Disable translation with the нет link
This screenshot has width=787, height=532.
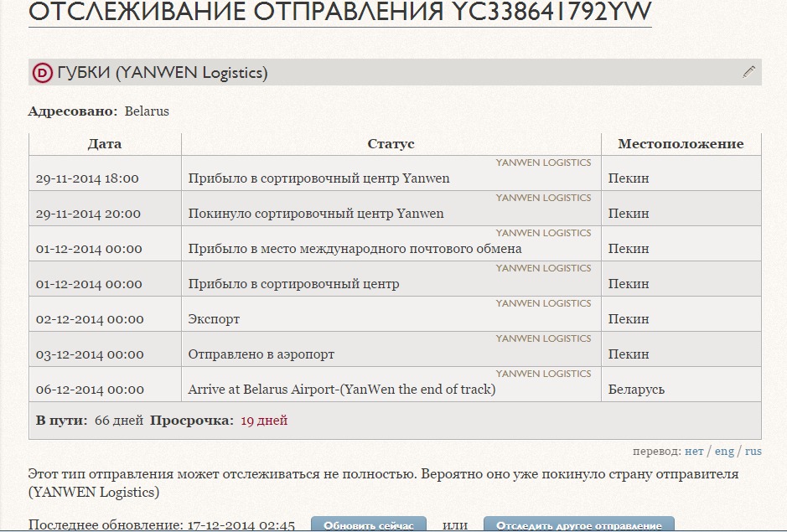[x=694, y=451]
